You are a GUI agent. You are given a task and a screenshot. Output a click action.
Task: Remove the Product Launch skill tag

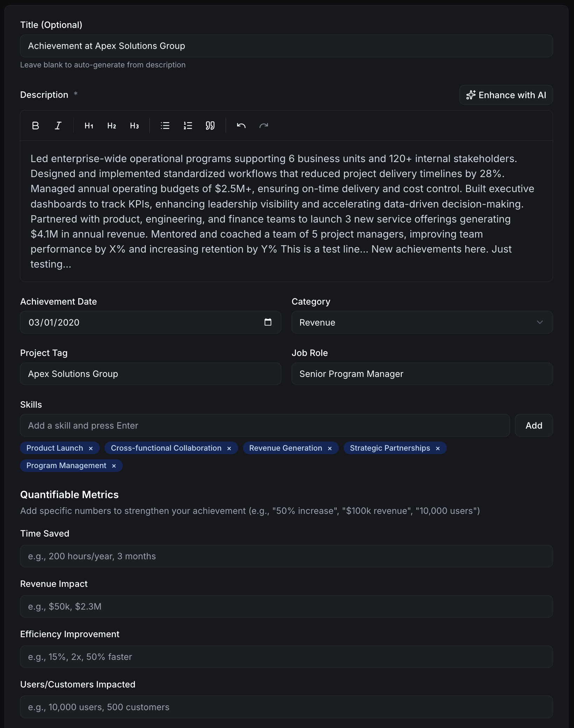(x=91, y=449)
